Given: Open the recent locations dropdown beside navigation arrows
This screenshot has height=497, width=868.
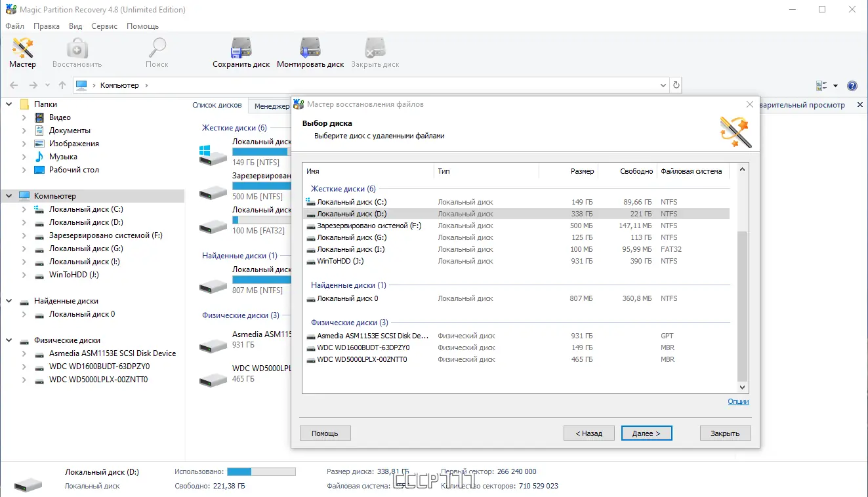Looking at the screenshot, I should pos(47,85).
